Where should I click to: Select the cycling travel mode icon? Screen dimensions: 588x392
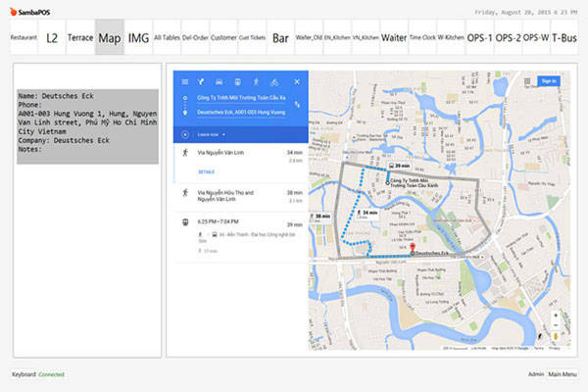272,81
